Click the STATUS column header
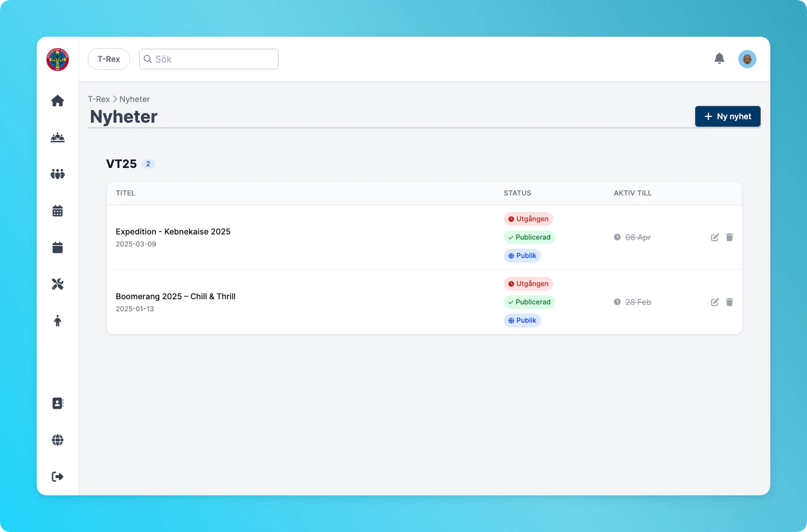 [x=518, y=193]
